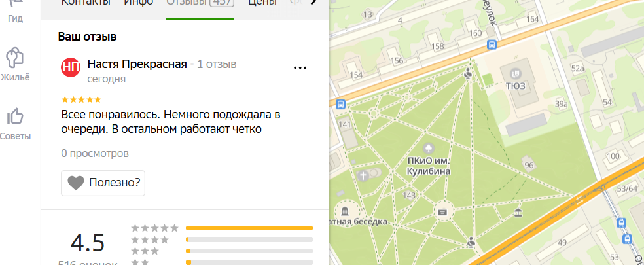Select building 39а on the map
Viewport: 644px width, 265px height.
coord(561,104)
